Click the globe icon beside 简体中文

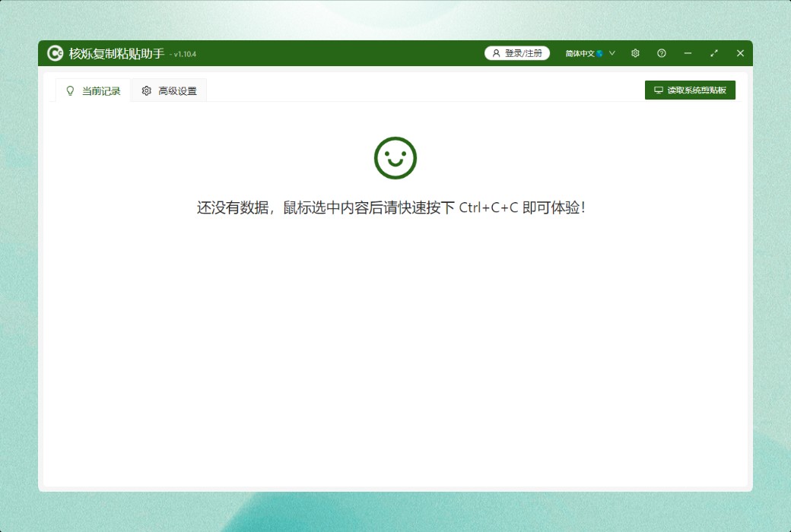tap(600, 53)
